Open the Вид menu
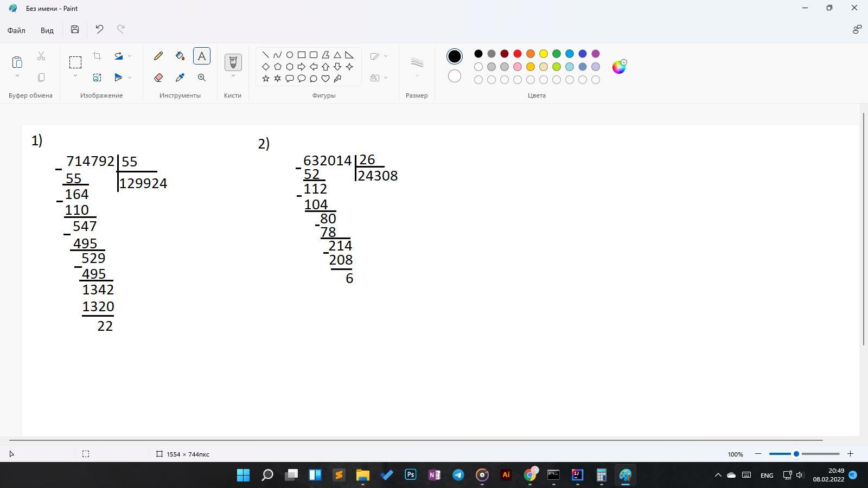This screenshot has height=488, width=868. 47,30
